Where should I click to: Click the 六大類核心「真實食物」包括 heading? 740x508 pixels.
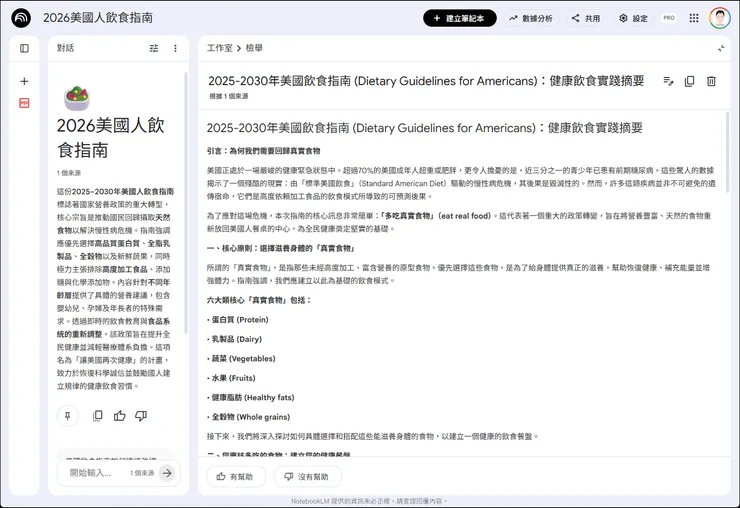(x=259, y=300)
